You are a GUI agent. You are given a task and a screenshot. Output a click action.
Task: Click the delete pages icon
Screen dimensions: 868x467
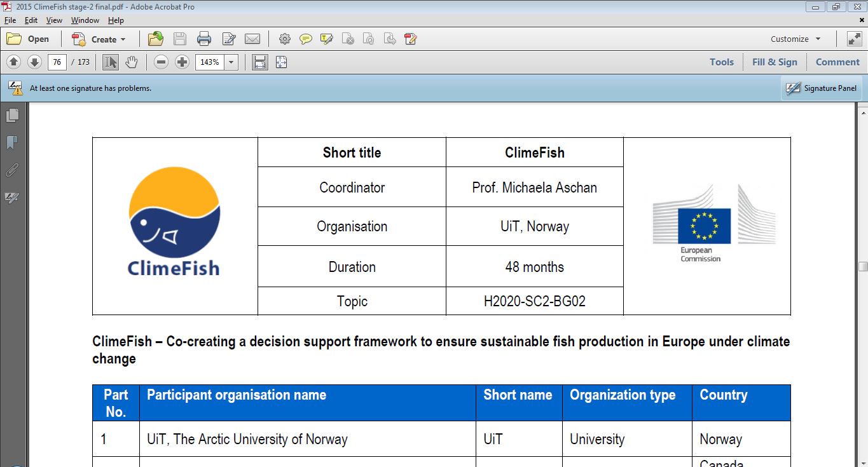(348, 39)
